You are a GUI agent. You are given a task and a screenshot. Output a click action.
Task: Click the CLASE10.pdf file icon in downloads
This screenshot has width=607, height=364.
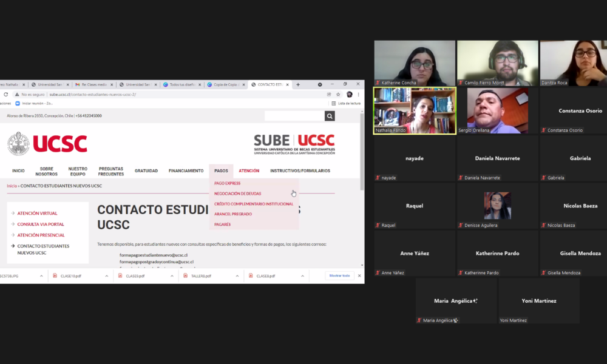click(55, 276)
